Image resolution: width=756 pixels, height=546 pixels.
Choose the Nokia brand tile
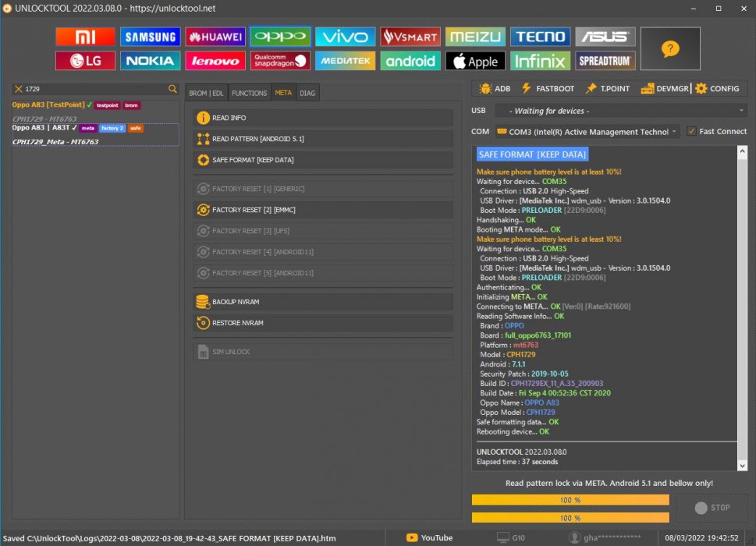pos(150,61)
